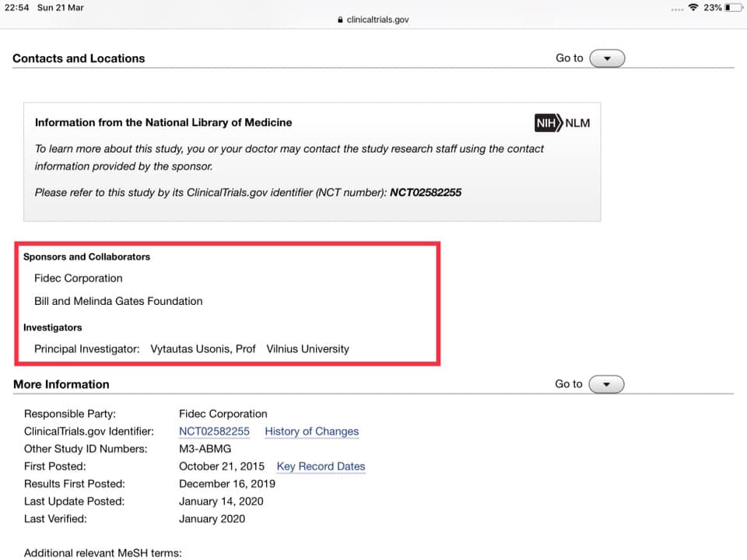This screenshot has width=747, height=560.
Task: Click the Responsible Party label
Action: coord(70,414)
